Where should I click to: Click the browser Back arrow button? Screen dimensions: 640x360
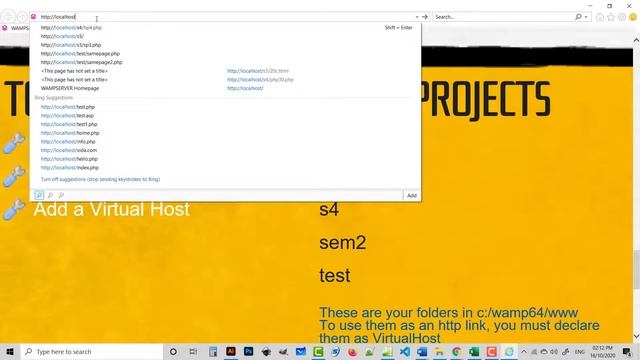(8, 17)
